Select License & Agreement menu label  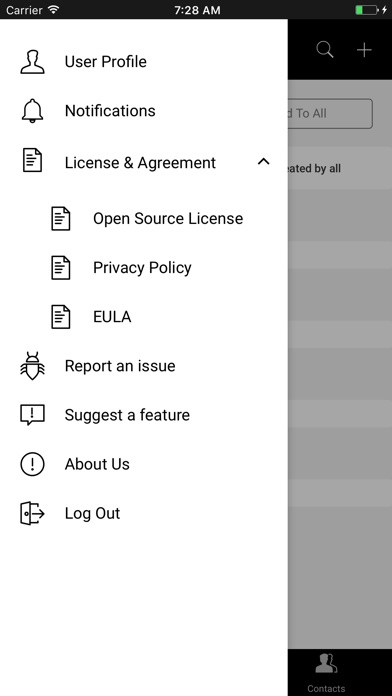point(140,163)
